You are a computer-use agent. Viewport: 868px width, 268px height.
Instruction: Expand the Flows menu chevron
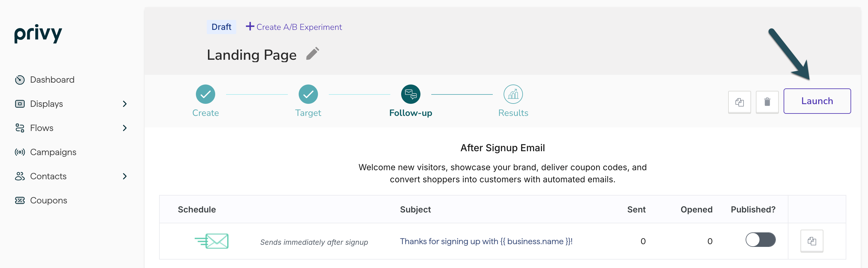(125, 128)
